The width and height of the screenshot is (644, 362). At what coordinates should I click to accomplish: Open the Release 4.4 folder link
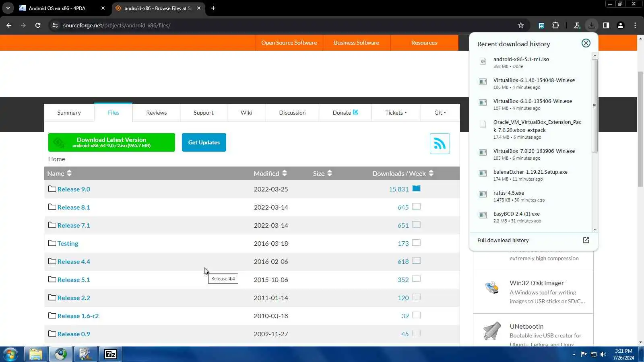74,261
